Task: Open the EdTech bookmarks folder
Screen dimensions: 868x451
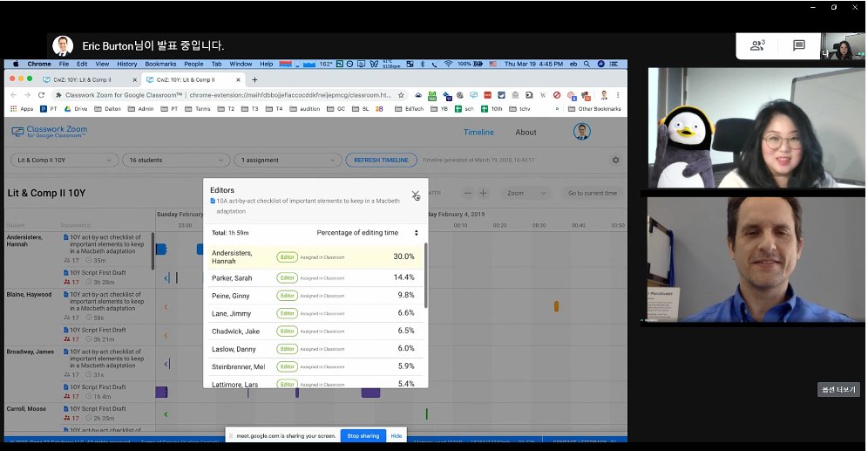Action: pos(409,108)
